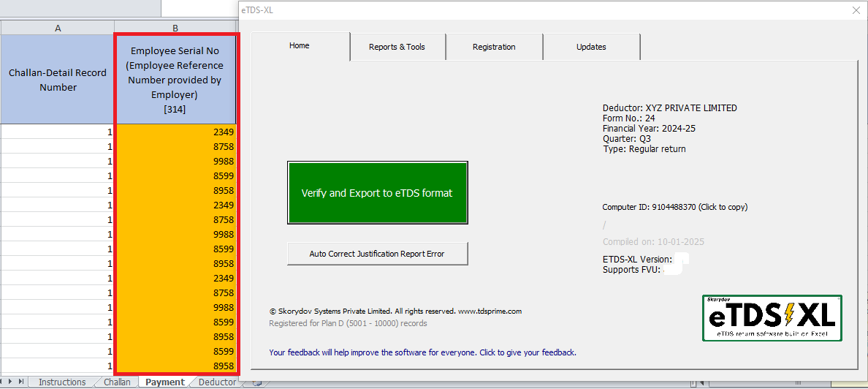Open the feedback link at dialog bottom
This screenshot has height=389, width=868.
(x=422, y=352)
